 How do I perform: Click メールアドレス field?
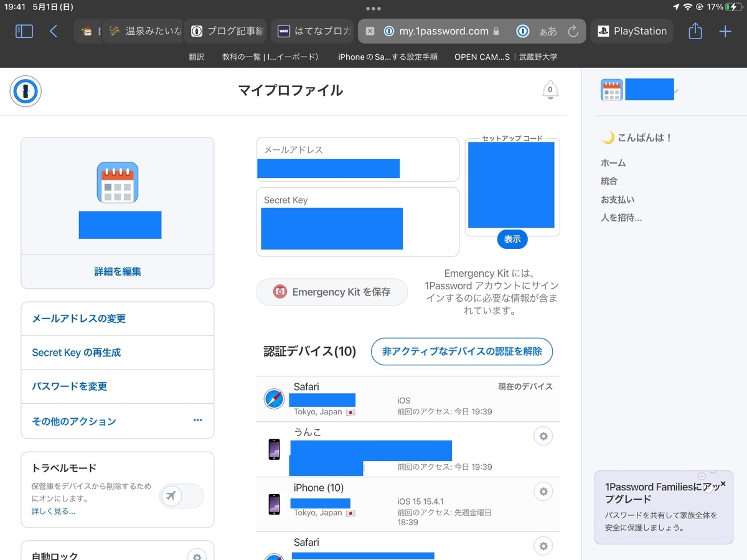(x=358, y=159)
